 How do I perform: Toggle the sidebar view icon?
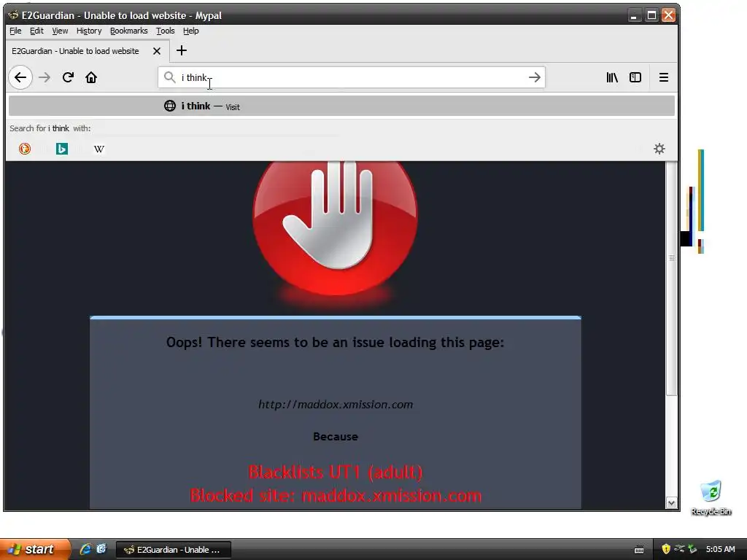pyautogui.click(x=635, y=77)
